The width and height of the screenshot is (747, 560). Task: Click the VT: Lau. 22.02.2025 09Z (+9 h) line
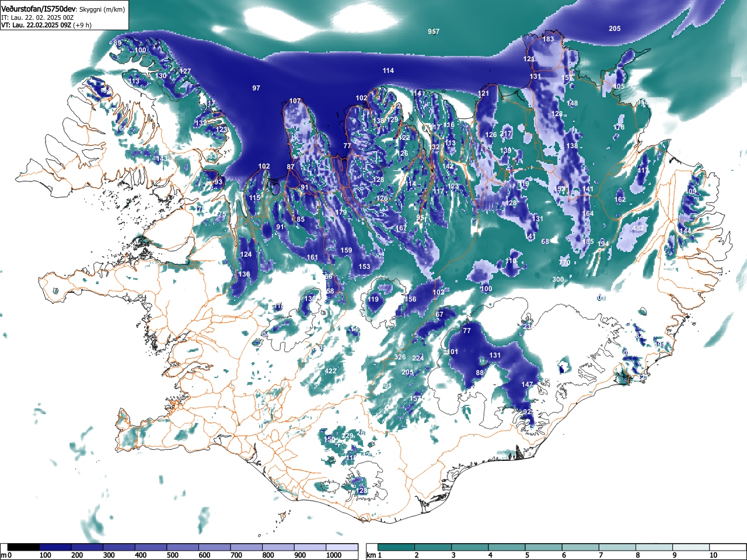coord(46,25)
